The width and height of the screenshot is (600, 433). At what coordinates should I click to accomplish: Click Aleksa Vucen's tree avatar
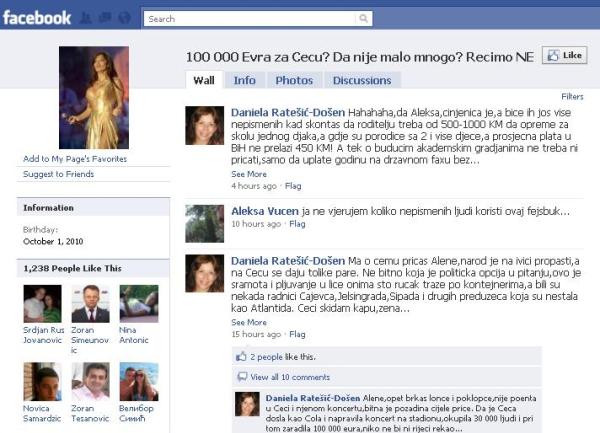click(x=205, y=224)
